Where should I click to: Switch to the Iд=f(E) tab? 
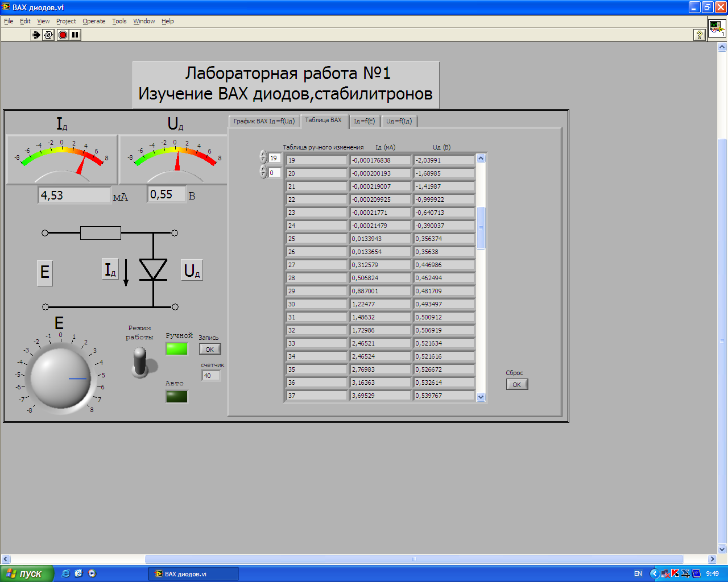364,121
